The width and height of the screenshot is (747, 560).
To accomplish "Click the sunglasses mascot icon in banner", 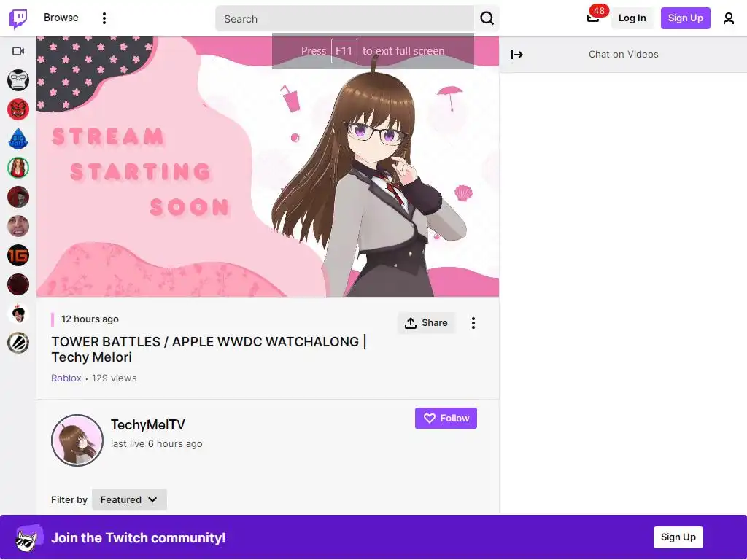I will (x=29, y=537).
